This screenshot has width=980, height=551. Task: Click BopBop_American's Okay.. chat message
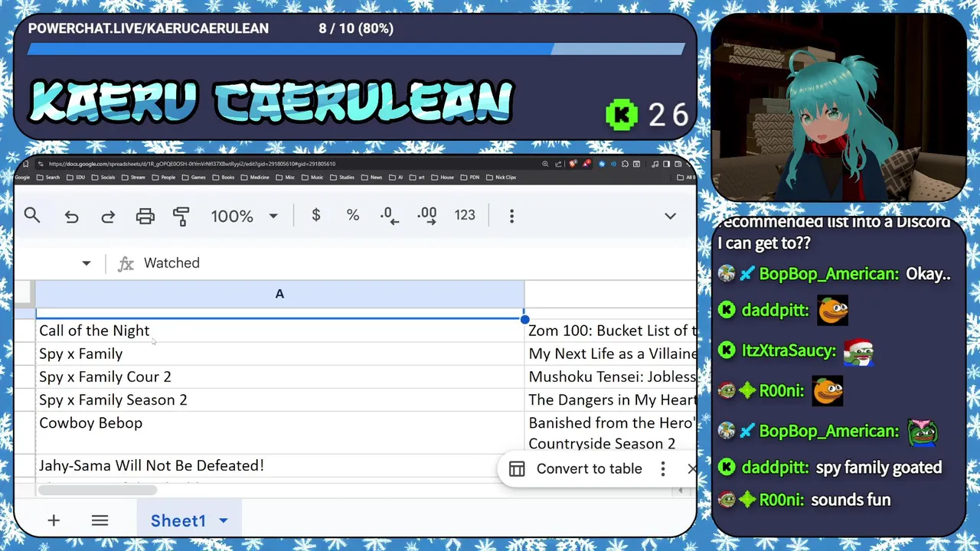tap(928, 274)
